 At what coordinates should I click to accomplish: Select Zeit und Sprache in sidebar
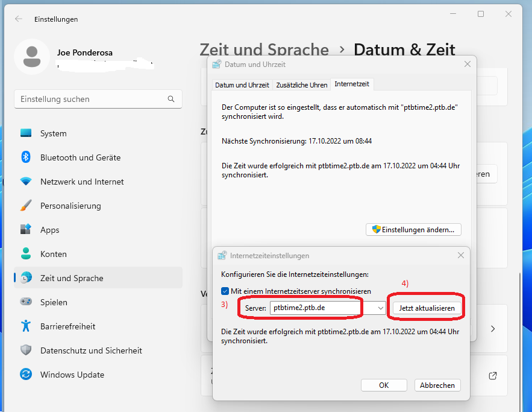tap(98, 278)
